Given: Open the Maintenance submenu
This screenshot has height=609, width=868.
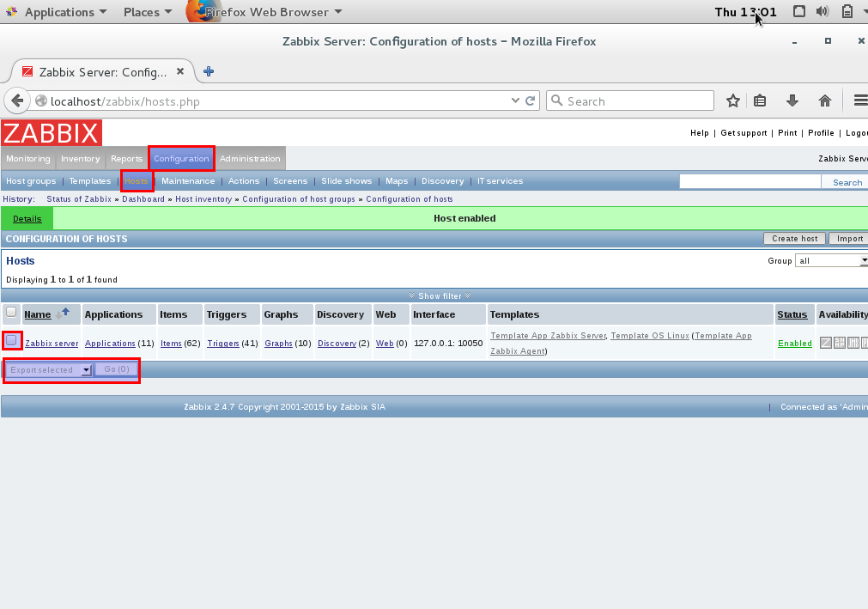Looking at the screenshot, I should click(188, 181).
